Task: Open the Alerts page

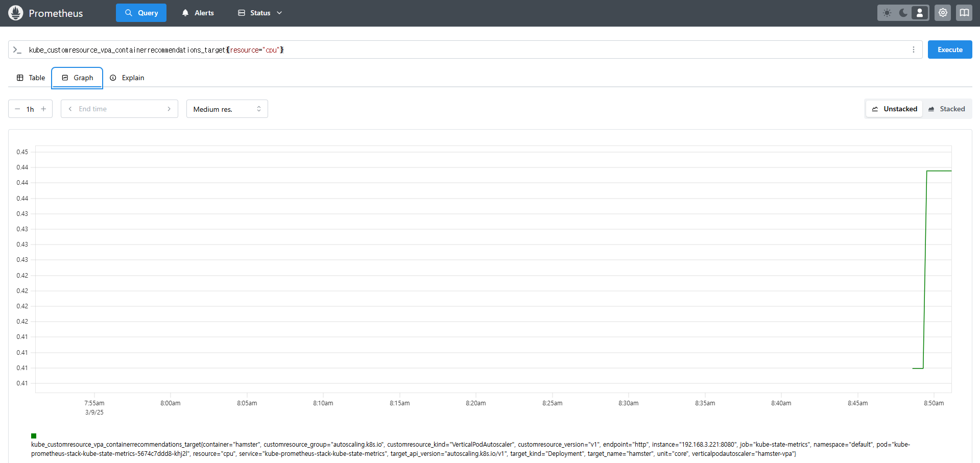Action: pos(198,13)
